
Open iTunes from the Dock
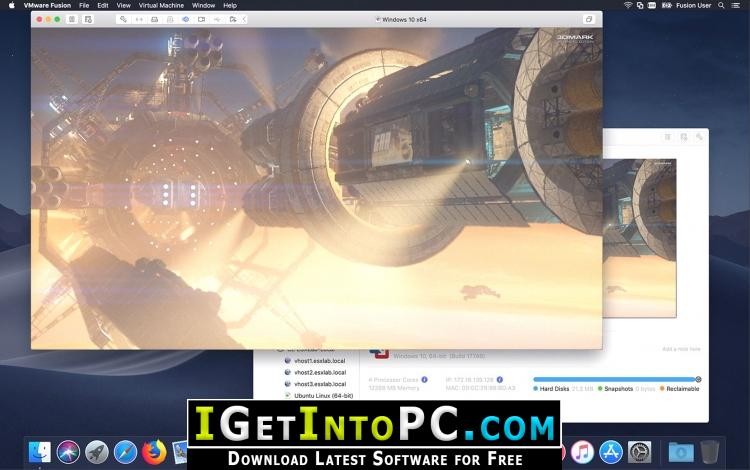click(x=582, y=452)
